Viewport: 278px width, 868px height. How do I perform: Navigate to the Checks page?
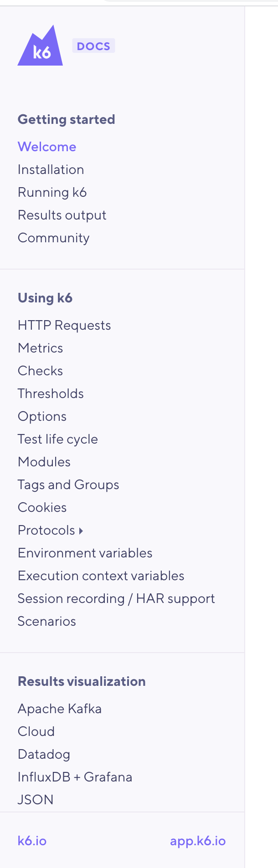(40, 370)
